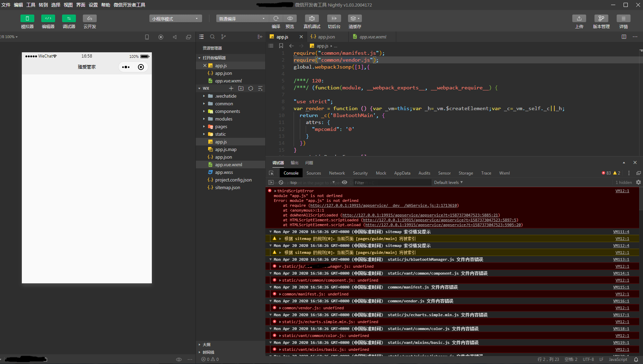
Task: Open cloud development (云开发)
Action: coord(90,18)
